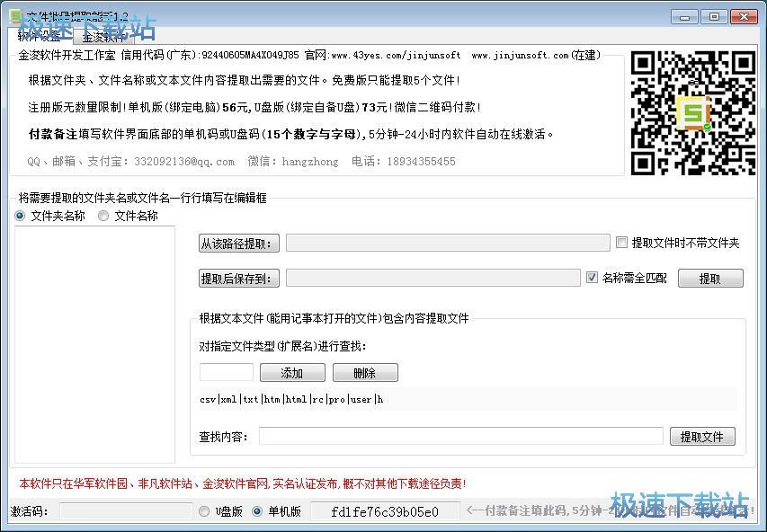
Task: Click the machine code fd1fe76c39b05e0 field
Action: pos(385,511)
